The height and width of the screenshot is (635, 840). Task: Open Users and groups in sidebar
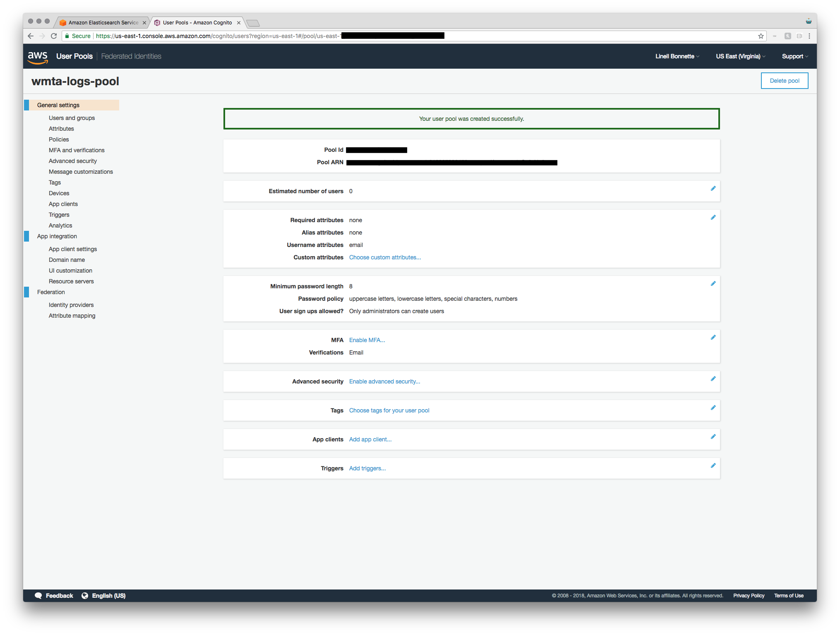pyautogui.click(x=72, y=118)
